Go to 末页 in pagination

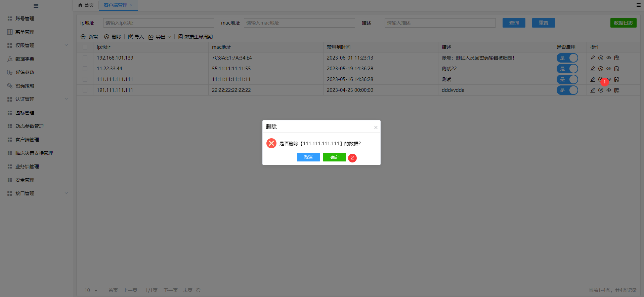pyautogui.click(x=188, y=290)
